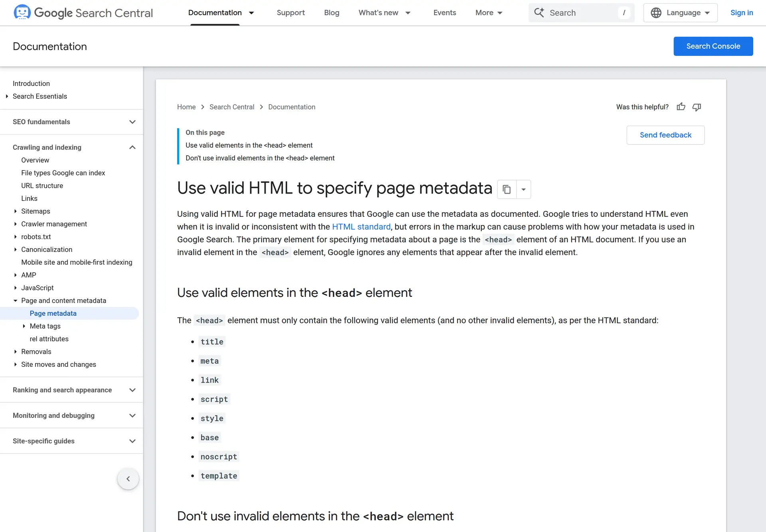This screenshot has height=532, width=766.
Task: Open the HTML standard link
Action: [361, 227]
